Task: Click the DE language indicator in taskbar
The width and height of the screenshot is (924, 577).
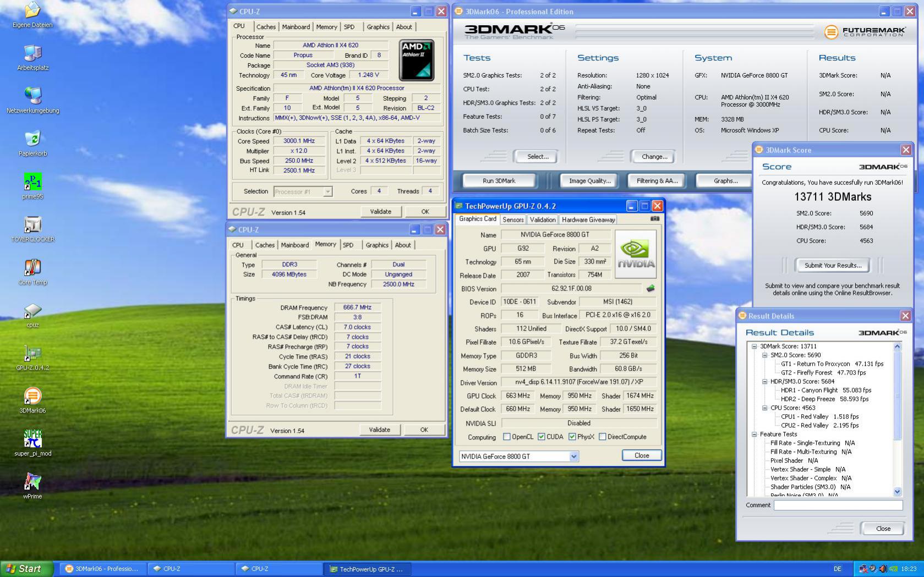Action: pos(837,569)
